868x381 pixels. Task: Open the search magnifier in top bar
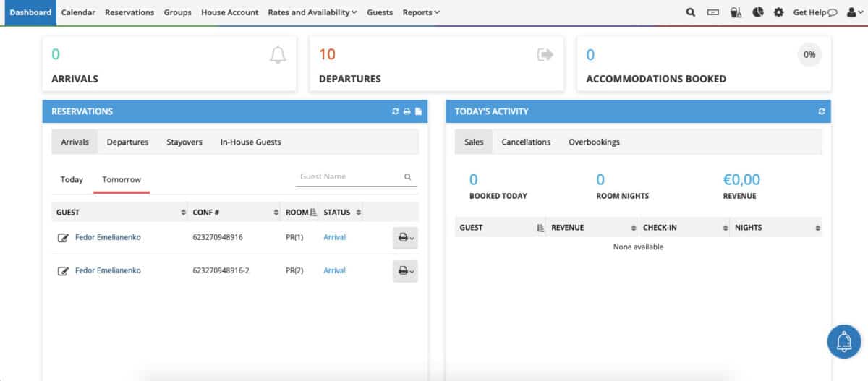[690, 12]
